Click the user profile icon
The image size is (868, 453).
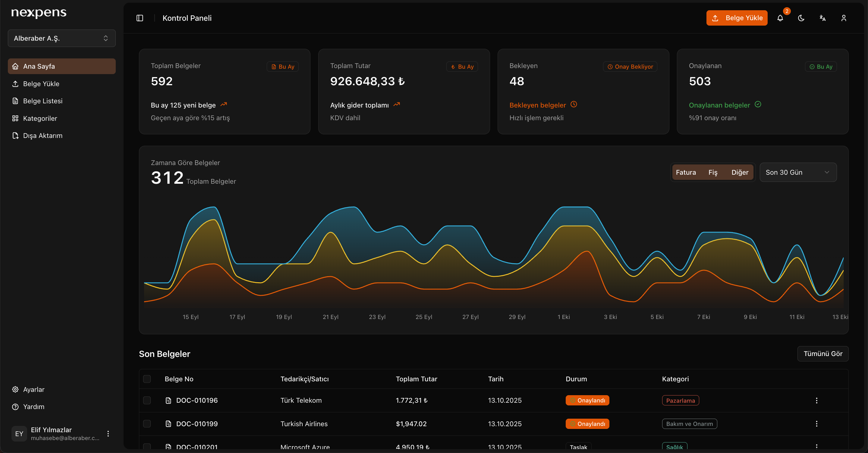coord(844,18)
